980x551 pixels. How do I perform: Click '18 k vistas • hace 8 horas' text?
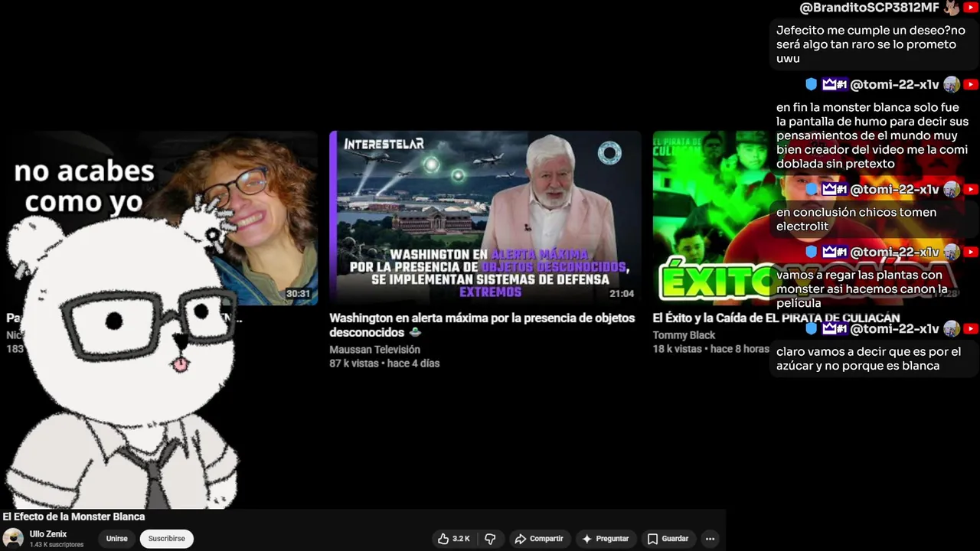click(x=710, y=349)
